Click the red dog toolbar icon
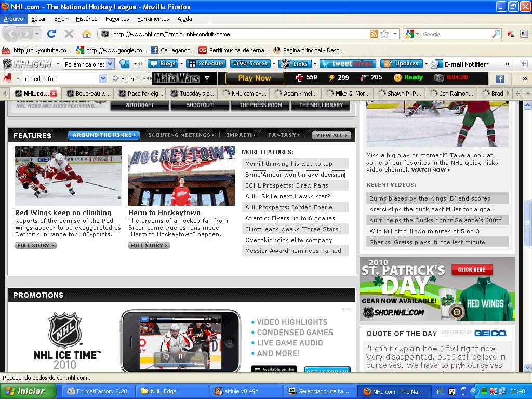Screen dimensions: 532x399 pos(7,78)
